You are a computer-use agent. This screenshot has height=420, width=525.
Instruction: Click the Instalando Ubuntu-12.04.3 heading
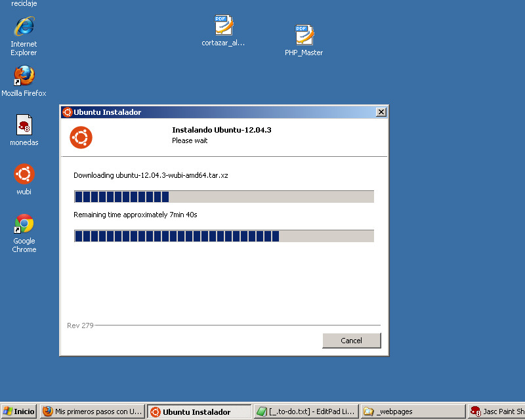pyautogui.click(x=222, y=130)
